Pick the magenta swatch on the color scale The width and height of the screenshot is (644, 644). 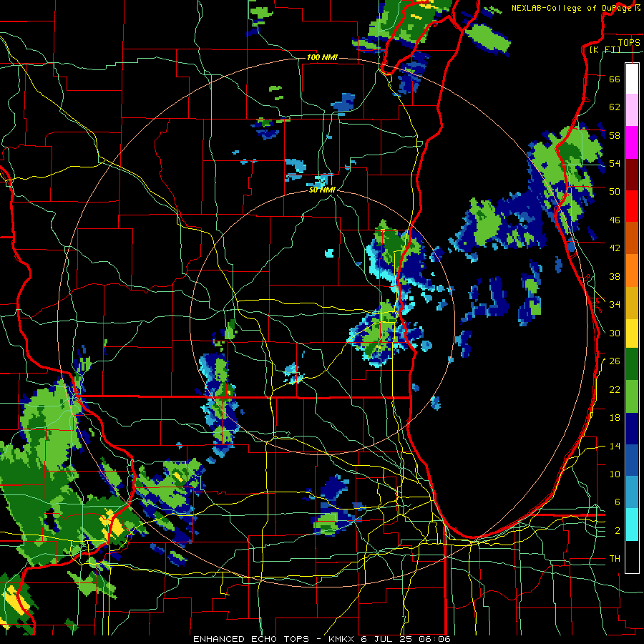[632, 142]
